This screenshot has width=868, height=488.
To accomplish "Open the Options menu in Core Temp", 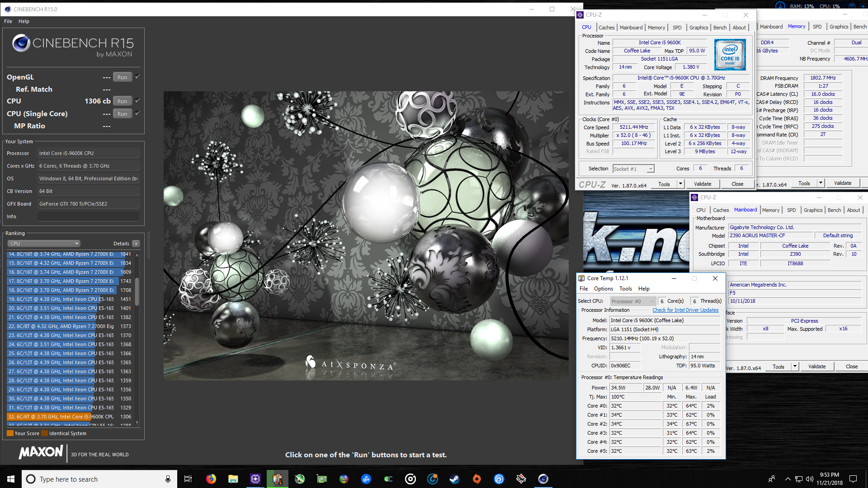I will pos(604,289).
